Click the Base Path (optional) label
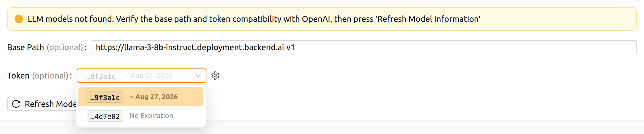Screen dimensions: 644x134 pyautogui.click(x=47, y=47)
